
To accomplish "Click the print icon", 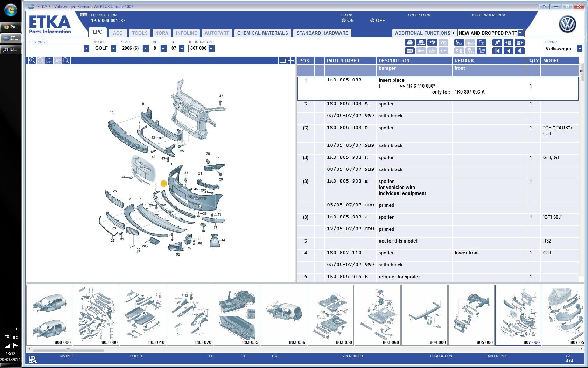I will click(409, 42).
